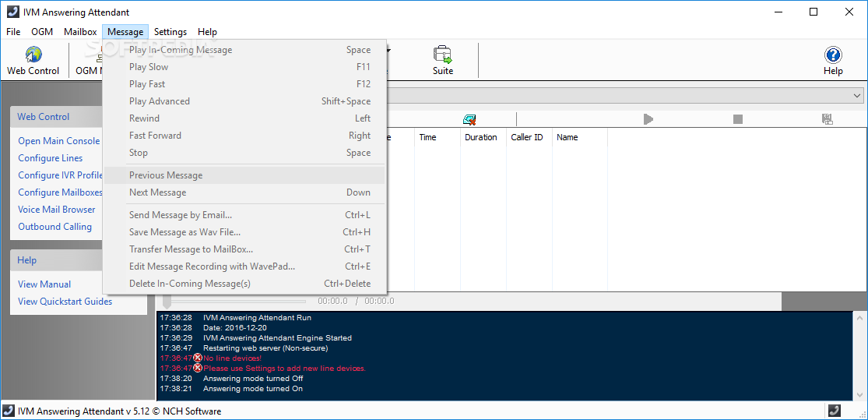The height and width of the screenshot is (420, 868).
Task: Open the Mailbox menu
Action: pos(80,32)
